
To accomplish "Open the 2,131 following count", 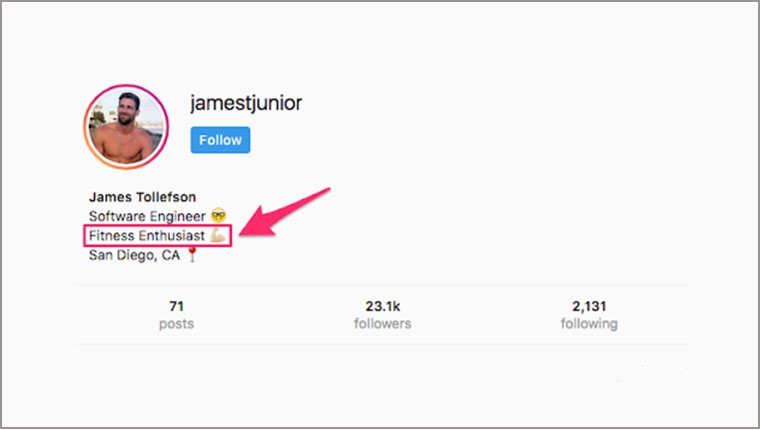I will click(589, 306).
